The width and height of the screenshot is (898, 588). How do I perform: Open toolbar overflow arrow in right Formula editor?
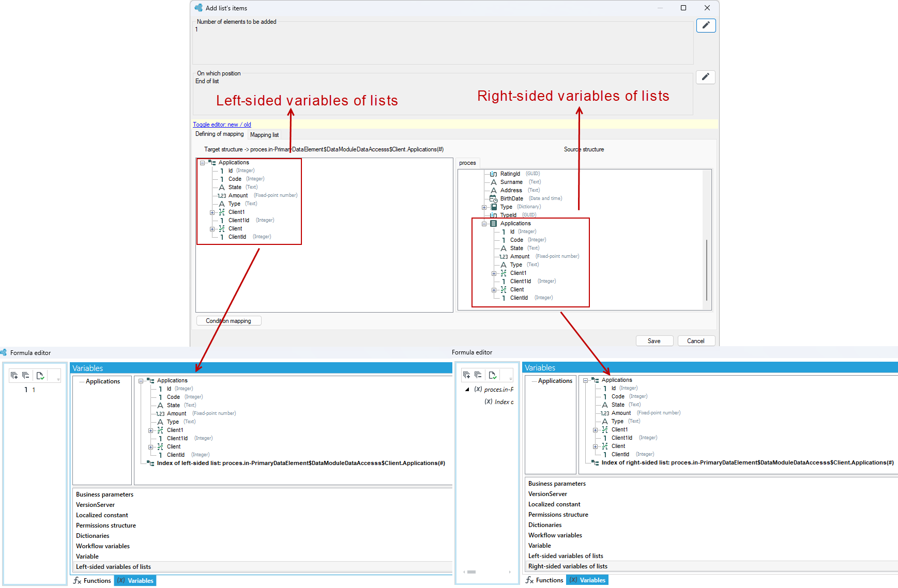tap(511, 379)
